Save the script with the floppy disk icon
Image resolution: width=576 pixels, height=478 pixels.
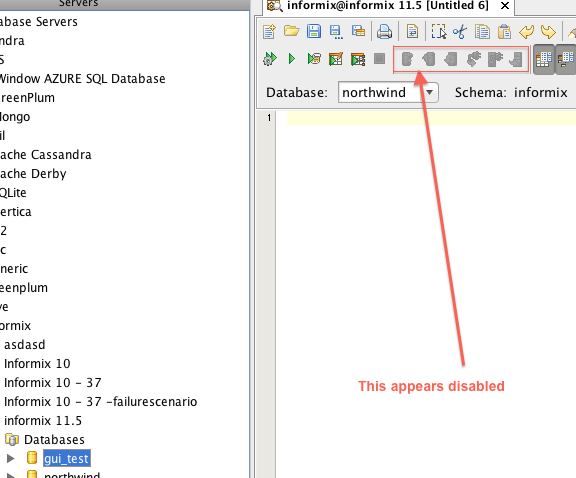[x=314, y=31]
